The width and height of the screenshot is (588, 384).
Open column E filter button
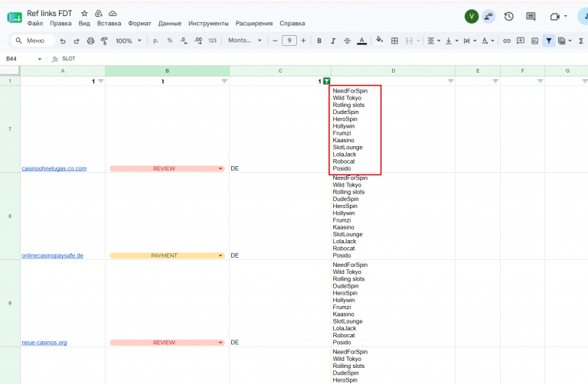coord(495,81)
